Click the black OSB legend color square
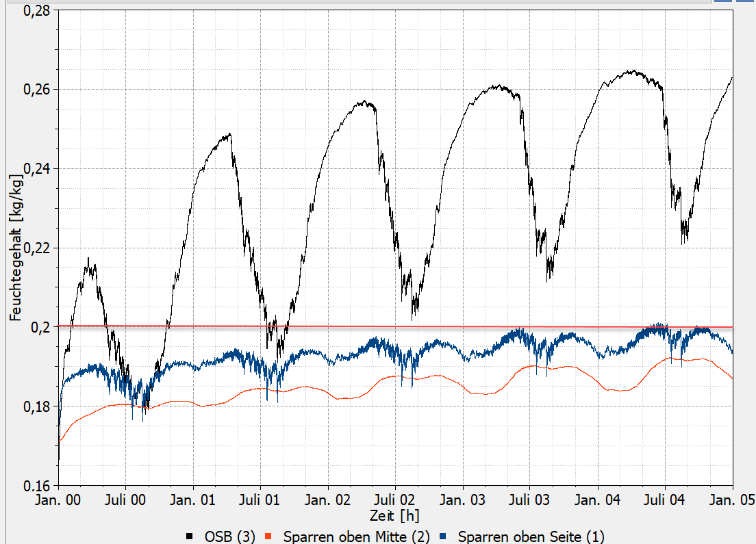The width and height of the screenshot is (756, 544). pos(190,536)
